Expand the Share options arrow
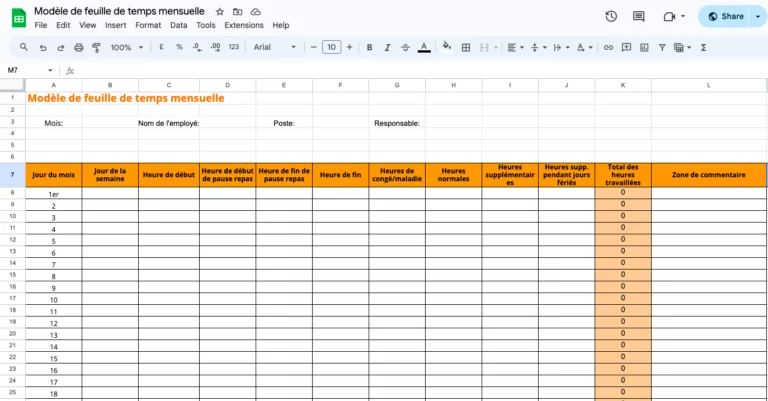This screenshot has height=401, width=768. pyautogui.click(x=757, y=16)
